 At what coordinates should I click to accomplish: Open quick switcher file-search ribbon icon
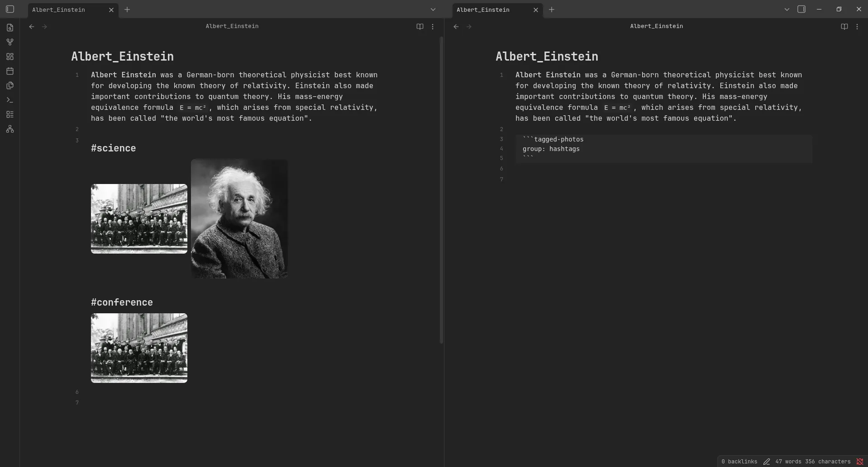point(10,28)
